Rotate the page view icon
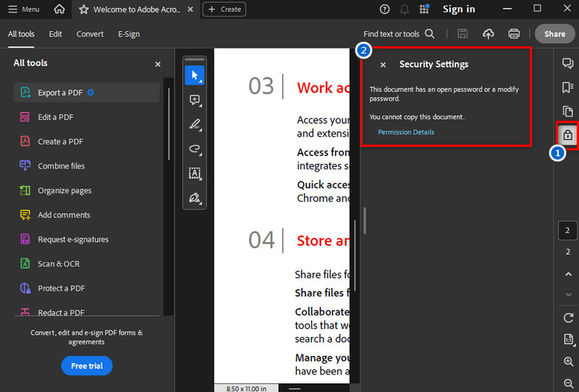This screenshot has height=392, width=579. click(567, 318)
